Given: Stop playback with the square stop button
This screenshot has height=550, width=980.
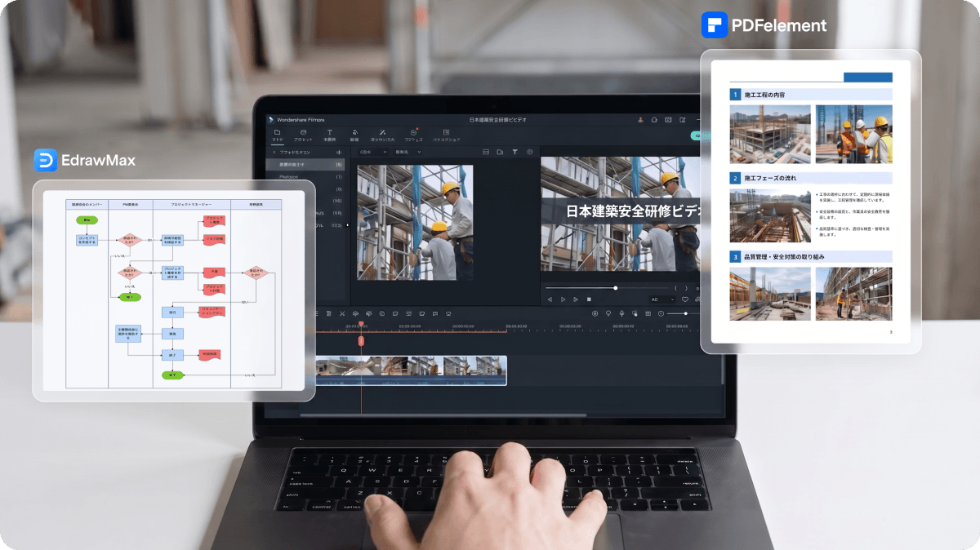Looking at the screenshot, I should click(589, 299).
